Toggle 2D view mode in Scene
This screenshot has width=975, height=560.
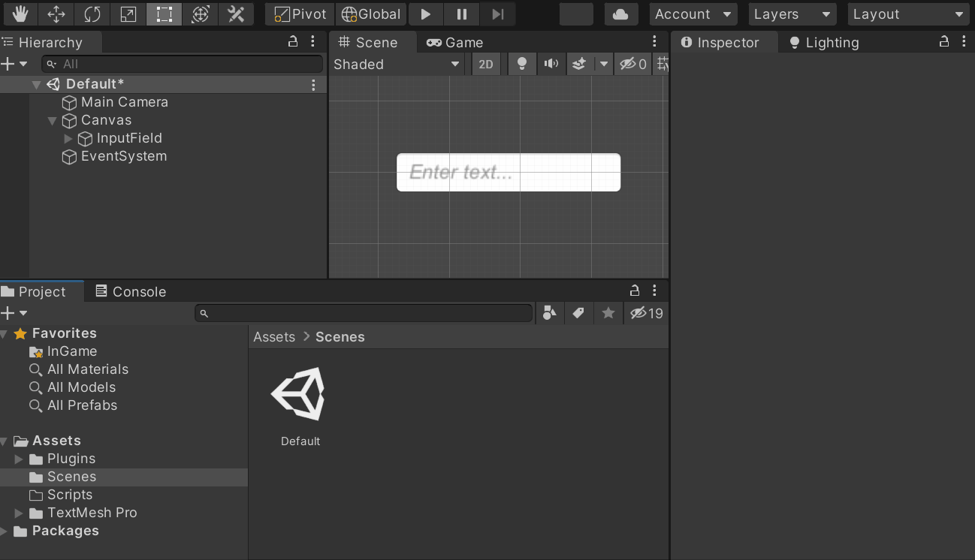(486, 65)
